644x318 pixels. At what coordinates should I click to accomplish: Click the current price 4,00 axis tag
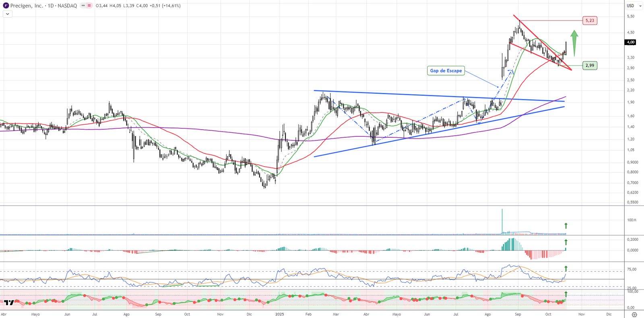click(x=630, y=42)
